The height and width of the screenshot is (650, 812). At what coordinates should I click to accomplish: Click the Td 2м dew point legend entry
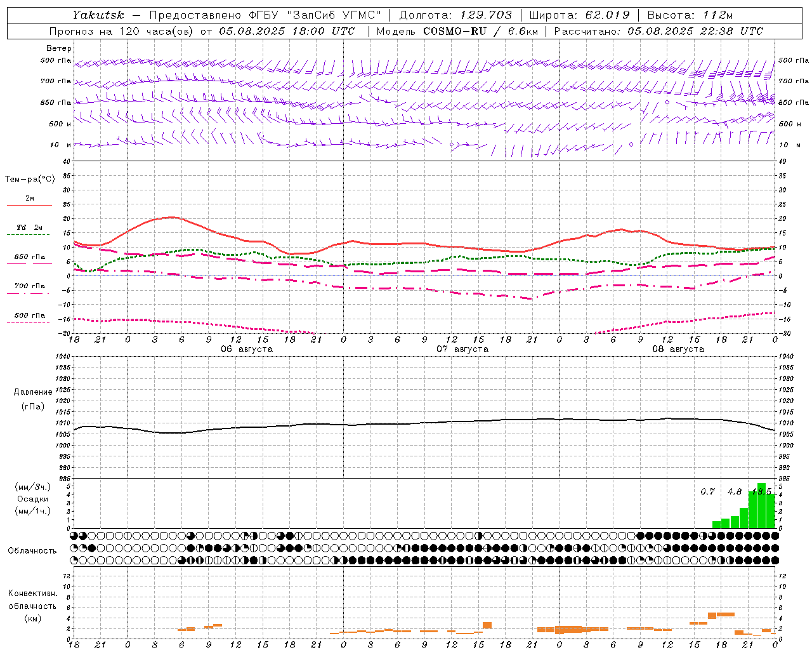pos(29,227)
